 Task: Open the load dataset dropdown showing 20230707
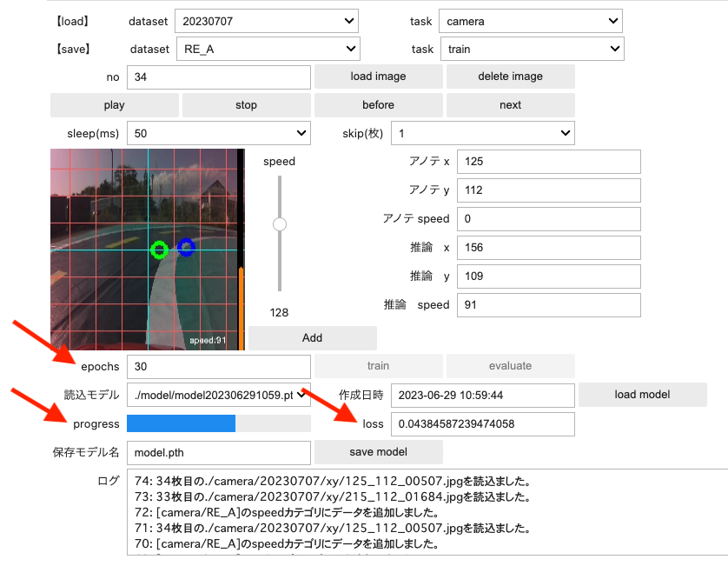pyautogui.click(x=267, y=21)
